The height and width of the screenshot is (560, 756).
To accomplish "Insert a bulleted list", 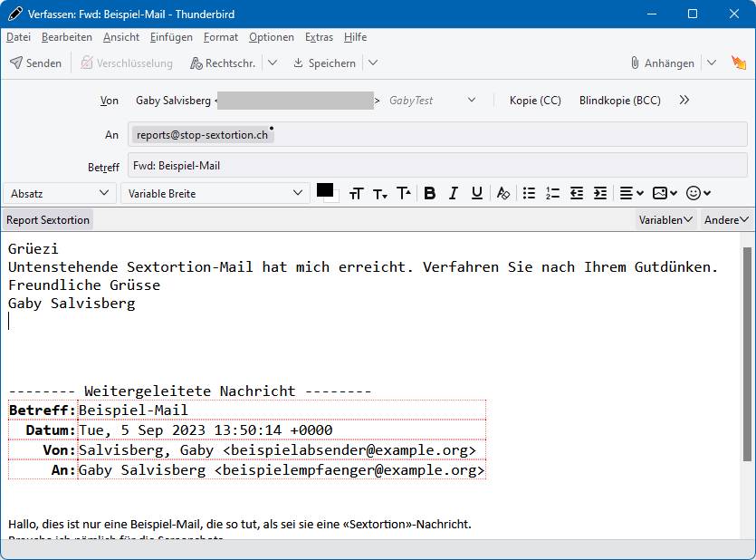I will click(x=528, y=193).
